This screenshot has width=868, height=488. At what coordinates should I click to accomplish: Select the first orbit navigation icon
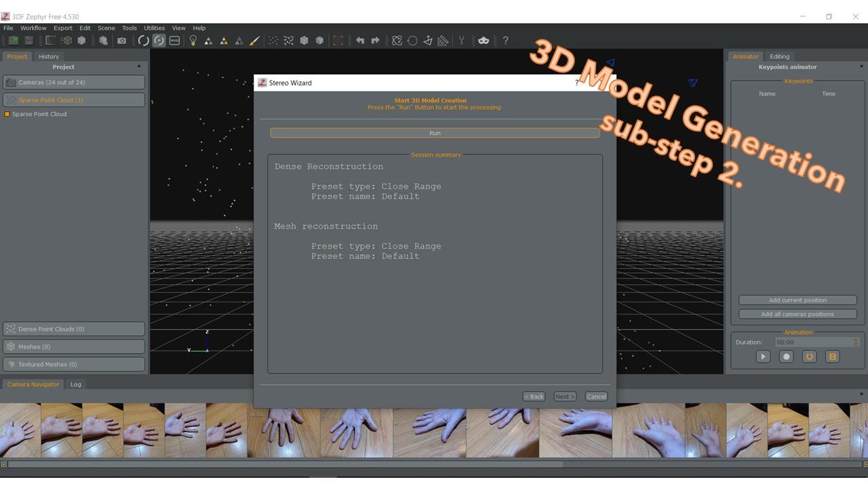pyautogui.click(x=143, y=41)
